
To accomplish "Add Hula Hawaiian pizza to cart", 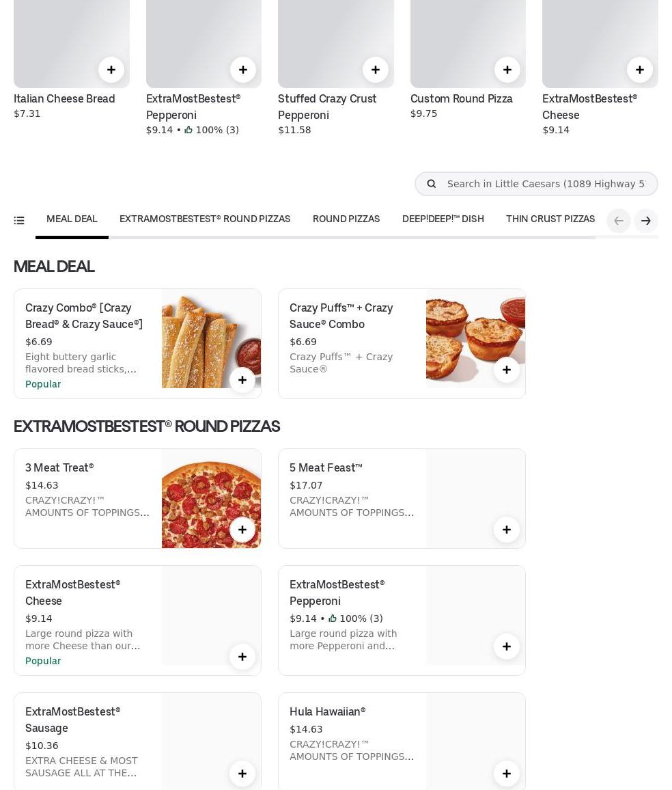I will (507, 774).
